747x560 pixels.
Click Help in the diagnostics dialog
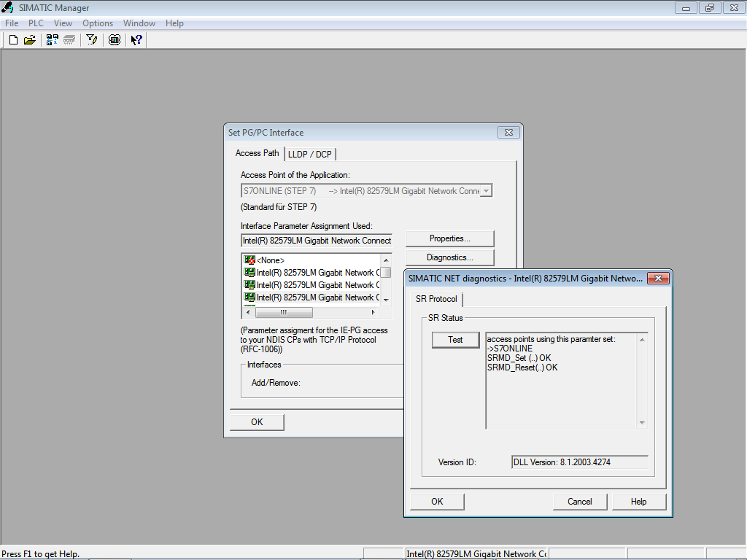click(639, 502)
